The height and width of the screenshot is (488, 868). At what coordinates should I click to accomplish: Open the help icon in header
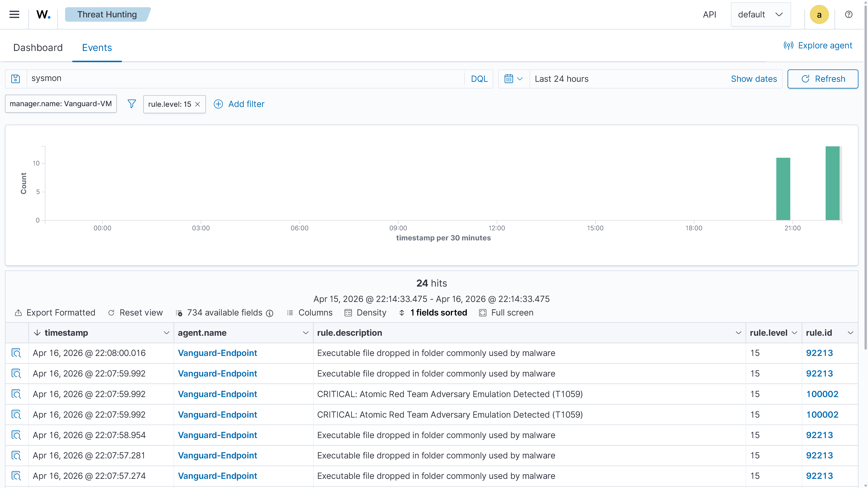(x=848, y=14)
